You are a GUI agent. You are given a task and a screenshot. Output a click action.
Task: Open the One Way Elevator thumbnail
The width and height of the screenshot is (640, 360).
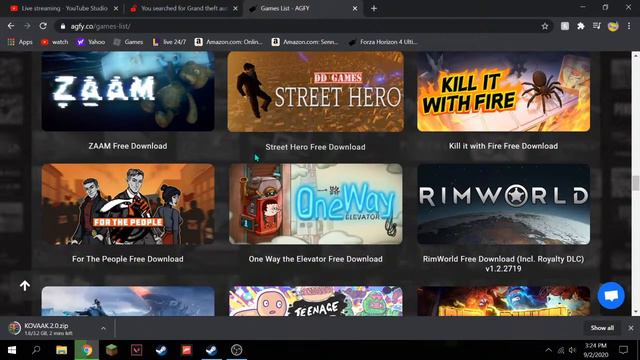pos(316,204)
